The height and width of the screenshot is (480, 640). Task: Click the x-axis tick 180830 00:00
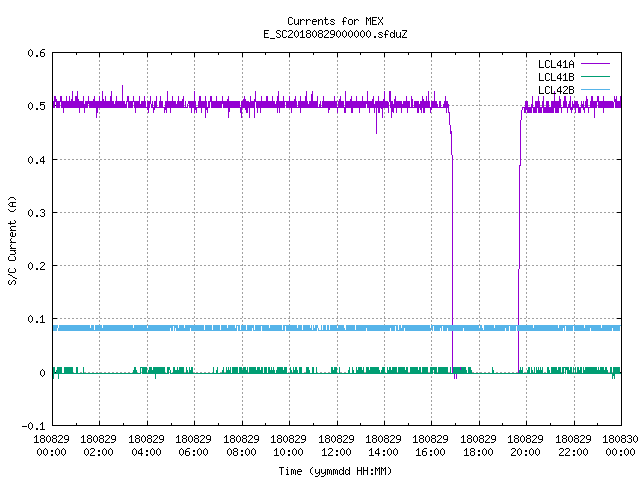[x=620, y=446]
